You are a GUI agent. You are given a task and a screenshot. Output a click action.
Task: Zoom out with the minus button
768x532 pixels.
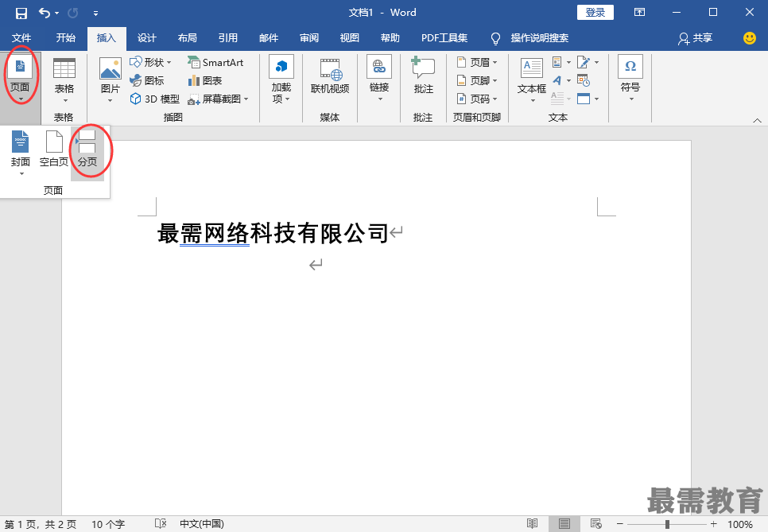(x=619, y=524)
